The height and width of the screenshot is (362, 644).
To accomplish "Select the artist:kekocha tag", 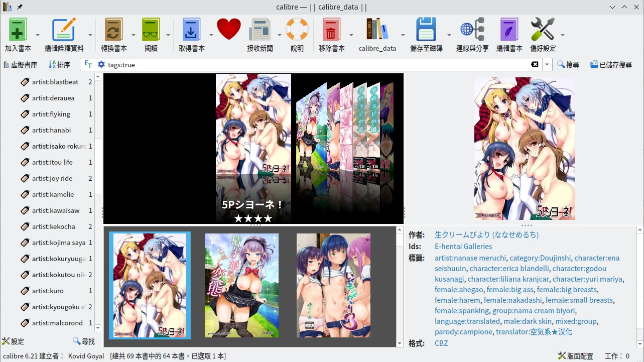I will (54, 226).
